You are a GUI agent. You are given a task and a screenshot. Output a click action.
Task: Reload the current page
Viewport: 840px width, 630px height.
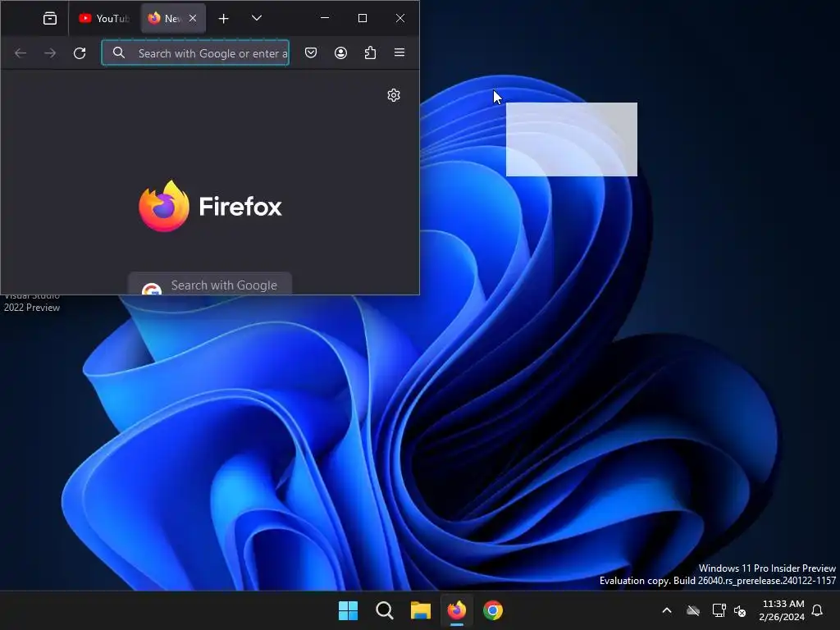(80, 53)
